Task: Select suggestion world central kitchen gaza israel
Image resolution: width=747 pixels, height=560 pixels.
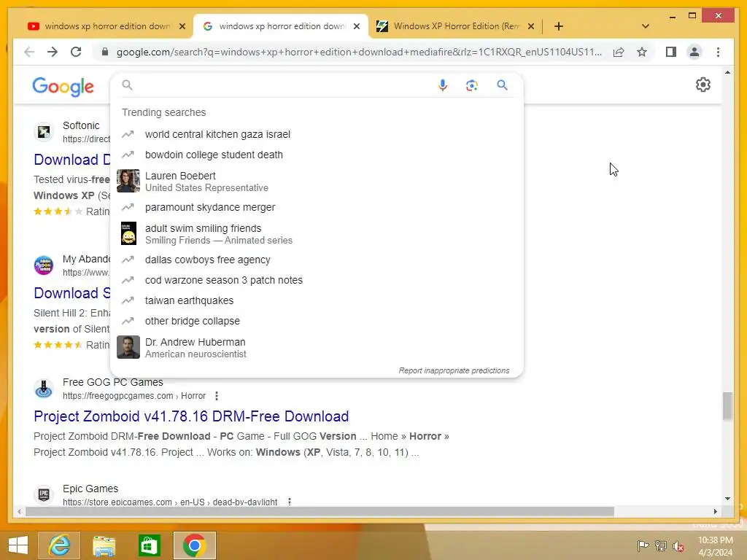Action: pyautogui.click(x=317, y=134)
